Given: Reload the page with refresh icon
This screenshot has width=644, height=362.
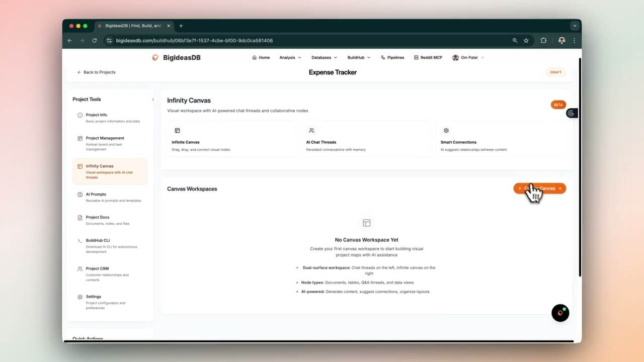Looking at the screenshot, I should (x=94, y=40).
